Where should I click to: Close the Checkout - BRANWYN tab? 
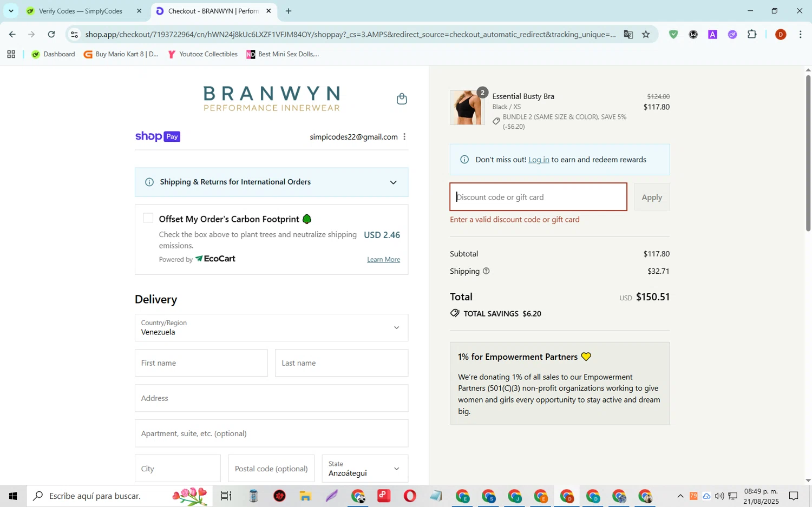(269, 11)
